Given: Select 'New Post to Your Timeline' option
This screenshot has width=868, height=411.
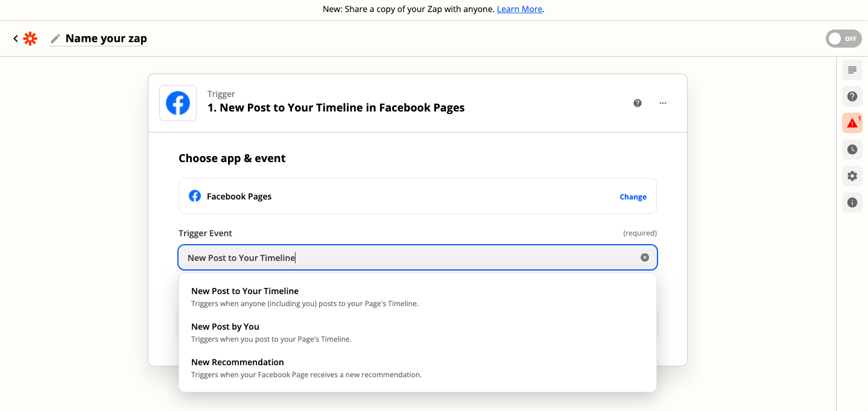Looking at the screenshot, I should point(417,297).
